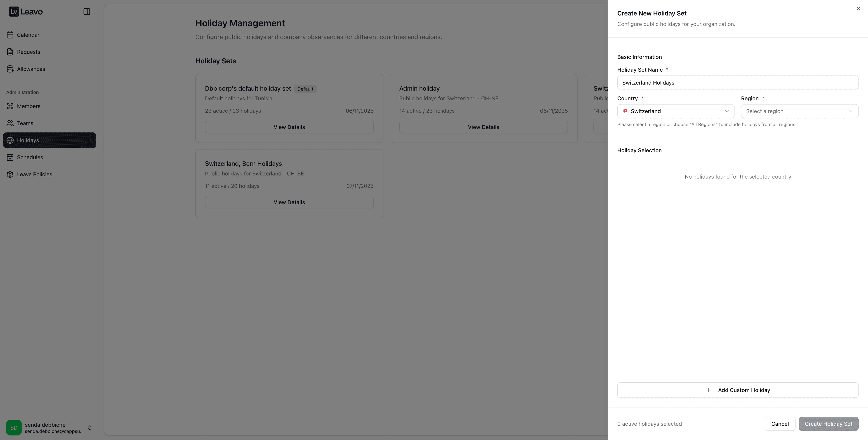Click the Create Holiday Set button
The width and height of the screenshot is (868, 440).
coord(828,424)
